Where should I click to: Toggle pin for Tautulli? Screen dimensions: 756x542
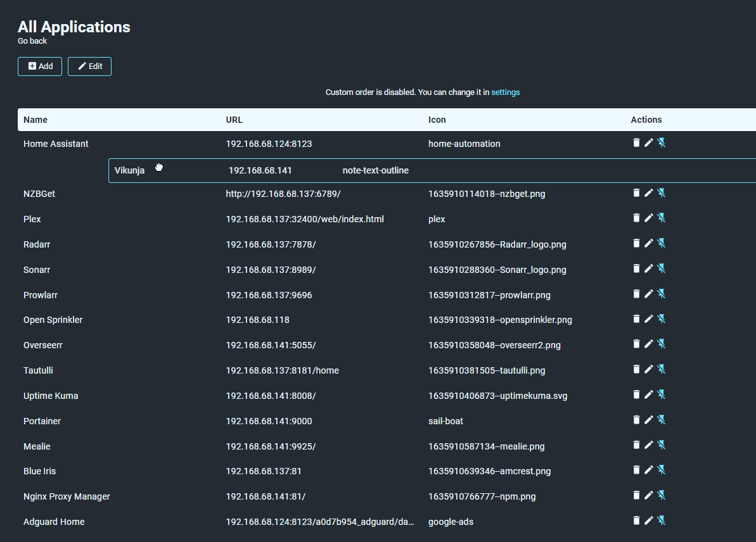(662, 370)
